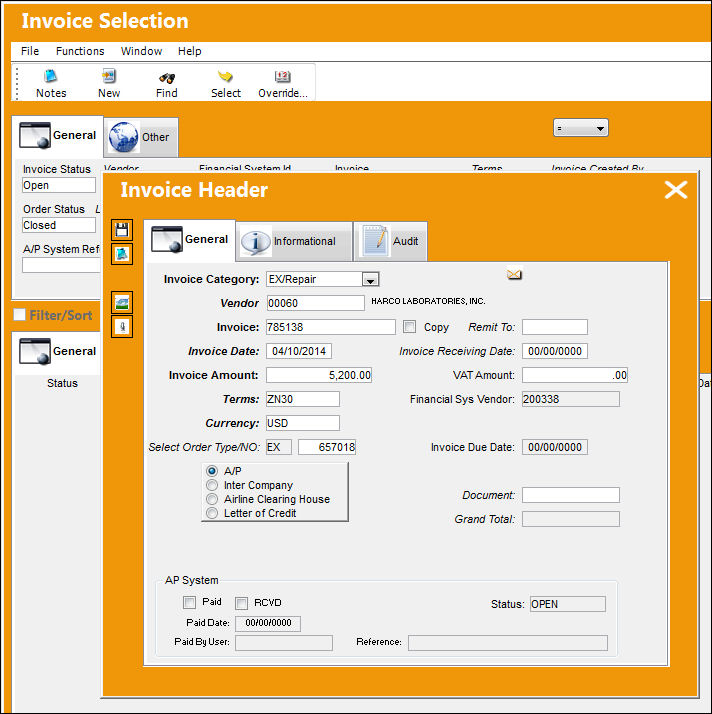The height and width of the screenshot is (714, 712).
Task: Click the VAT Amount field
Action: coord(575,375)
